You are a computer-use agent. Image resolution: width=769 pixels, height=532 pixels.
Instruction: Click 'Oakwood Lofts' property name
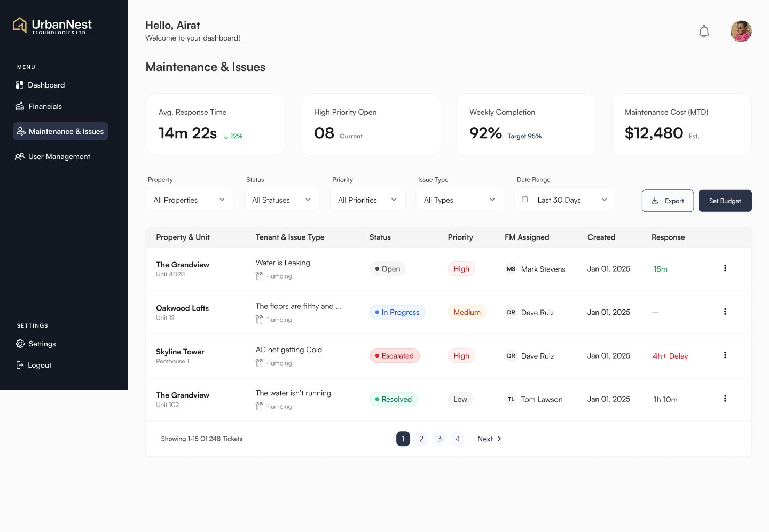182,308
